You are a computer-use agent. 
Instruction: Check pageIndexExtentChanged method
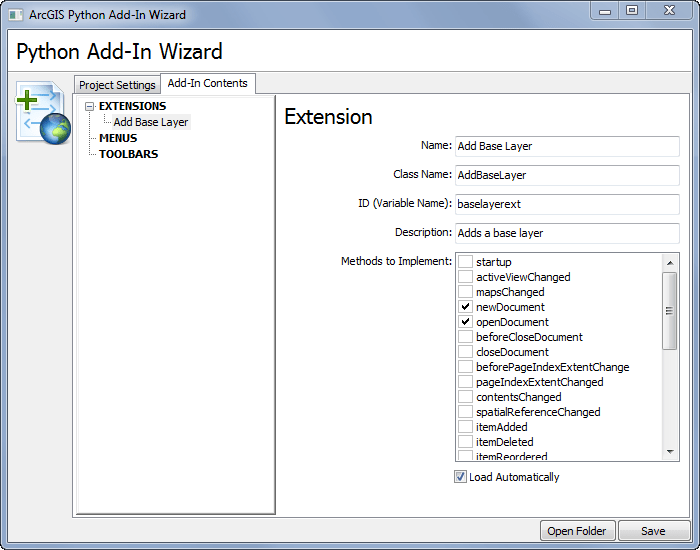click(x=465, y=382)
